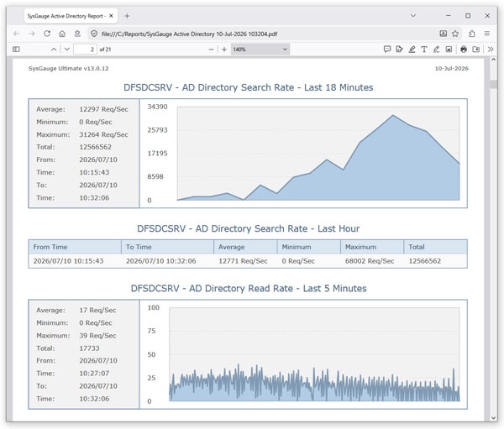Toggle the PDF sidebar panel
This screenshot has height=429, width=504.
tap(16, 50)
